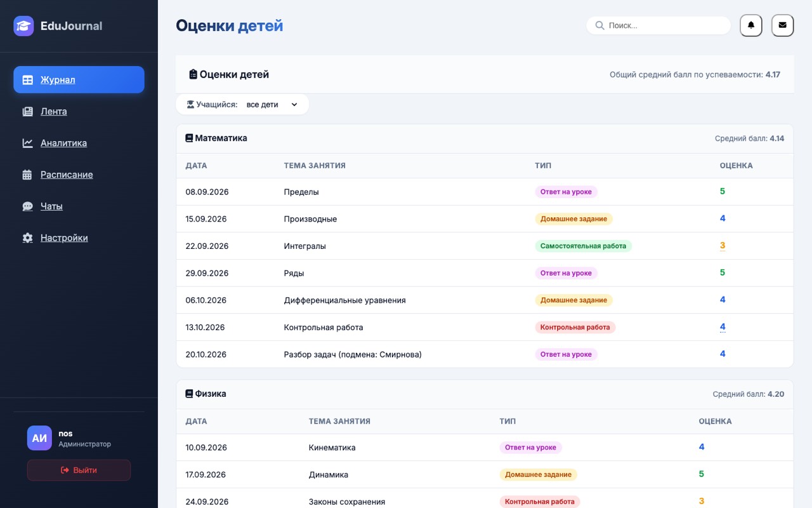Click grade 3 for Интегралы
The height and width of the screenshot is (508, 812).
click(723, 246)
